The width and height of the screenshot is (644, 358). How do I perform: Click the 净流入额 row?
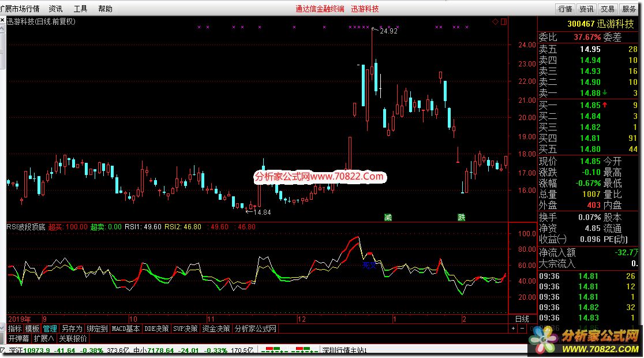(x=589, y=252)
